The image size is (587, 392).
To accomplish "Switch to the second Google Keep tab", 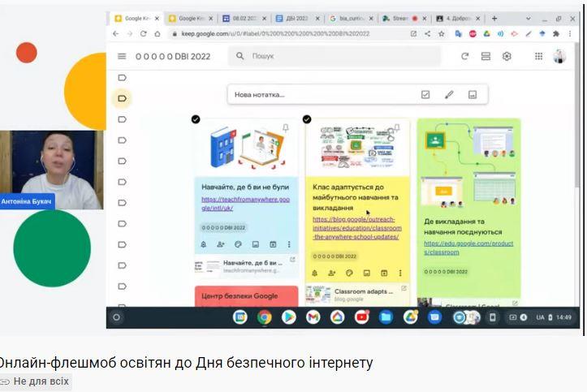I will pos(191,19).
